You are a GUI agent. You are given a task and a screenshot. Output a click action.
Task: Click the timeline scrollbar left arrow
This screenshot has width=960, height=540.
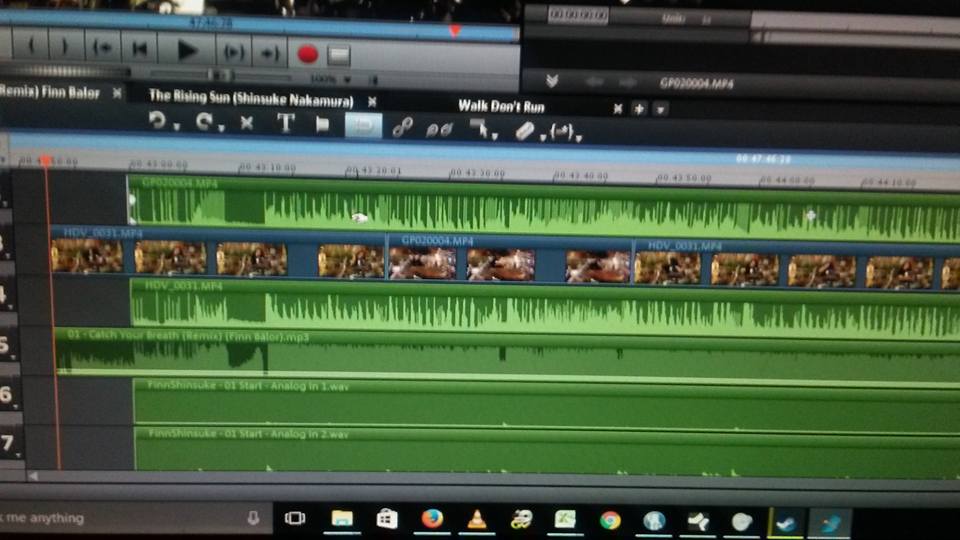point(33,476)
